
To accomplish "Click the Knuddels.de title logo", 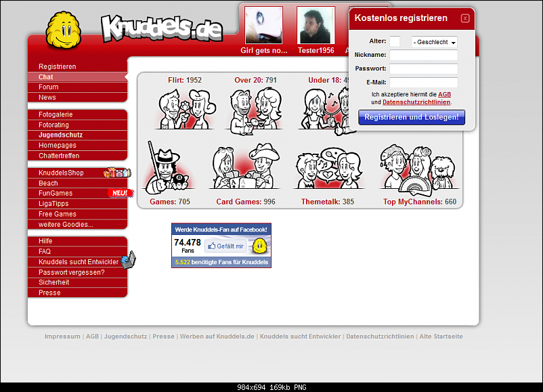I will tap(162, 28).
